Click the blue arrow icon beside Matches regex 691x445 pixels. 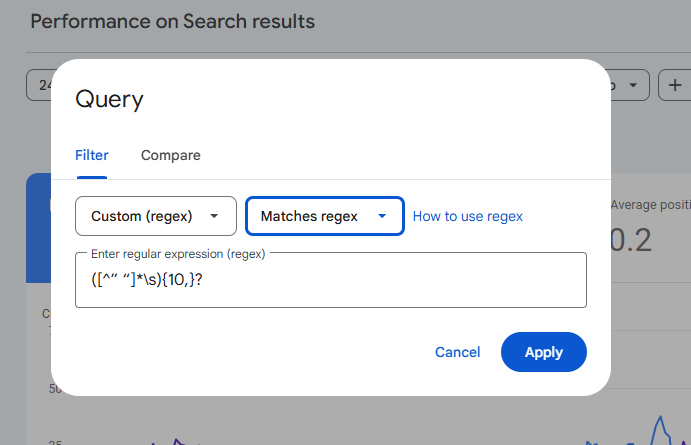point(382,216)
